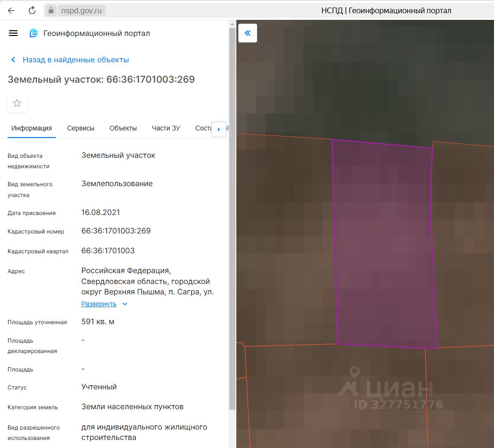Go back using the browser back arrow

11,10
